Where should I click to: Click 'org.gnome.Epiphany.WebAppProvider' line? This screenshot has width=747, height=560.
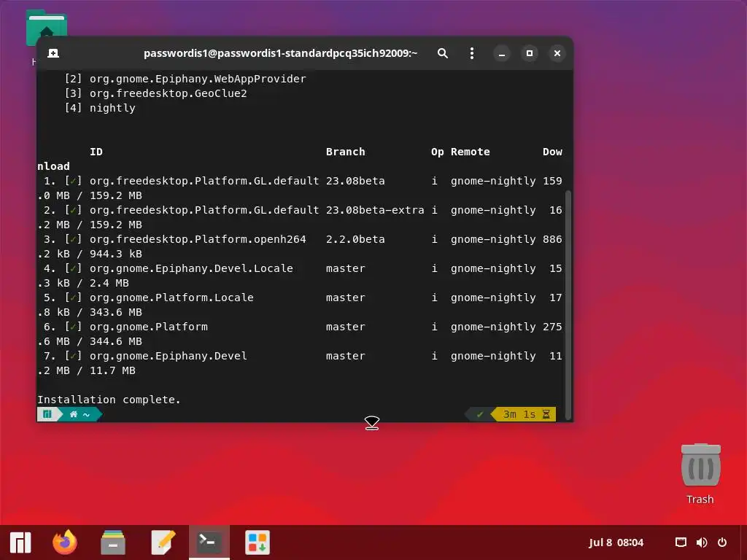[x=198, y=79]
